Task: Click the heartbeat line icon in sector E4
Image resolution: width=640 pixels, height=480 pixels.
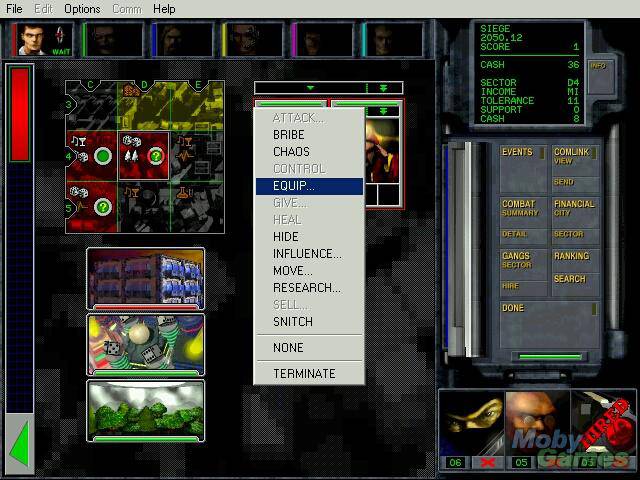Action: click(x=184, y=156)
